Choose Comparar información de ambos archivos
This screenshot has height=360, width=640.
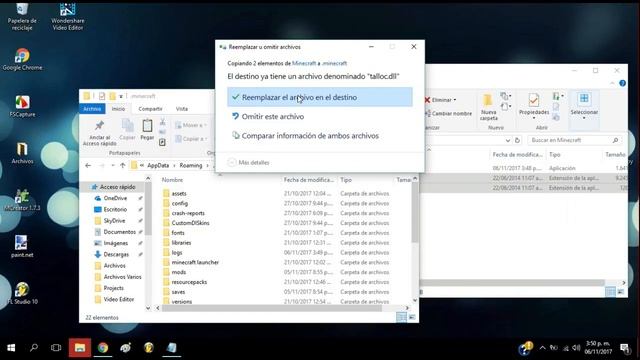click(x=320, y=136)
